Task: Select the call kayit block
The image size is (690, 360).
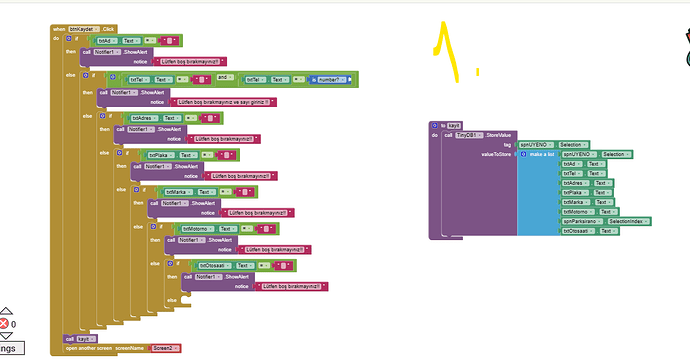Action: 81,339
